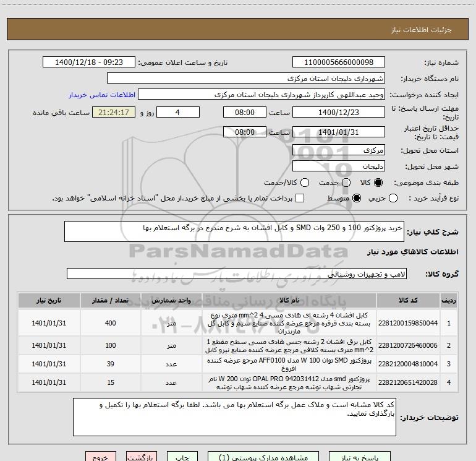This screenshot has height=461, width=476.
Task: Click the days remaining field showing 4
Action: click(x=178, y=112)
